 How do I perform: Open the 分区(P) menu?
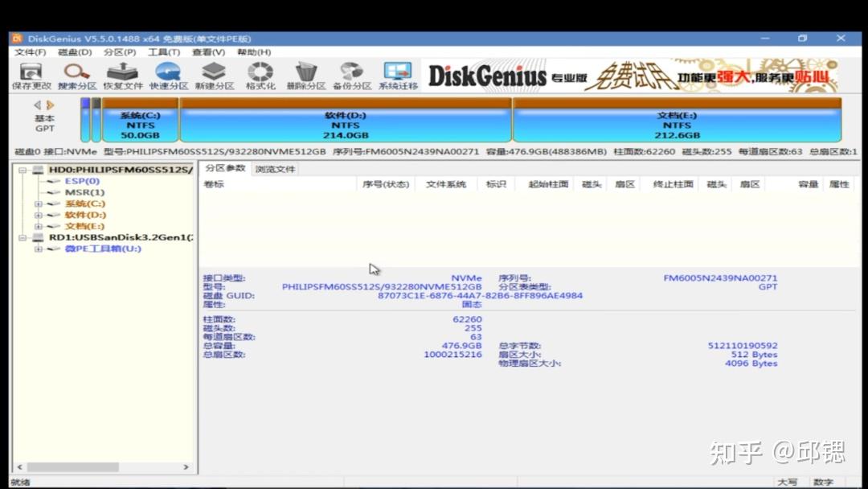point(120,52)
